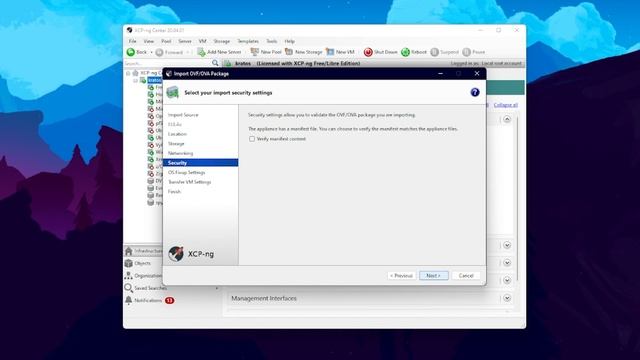Expand the section chevron directly above Management Interfaces
The image size is (640, 360).
coord(507,280)
